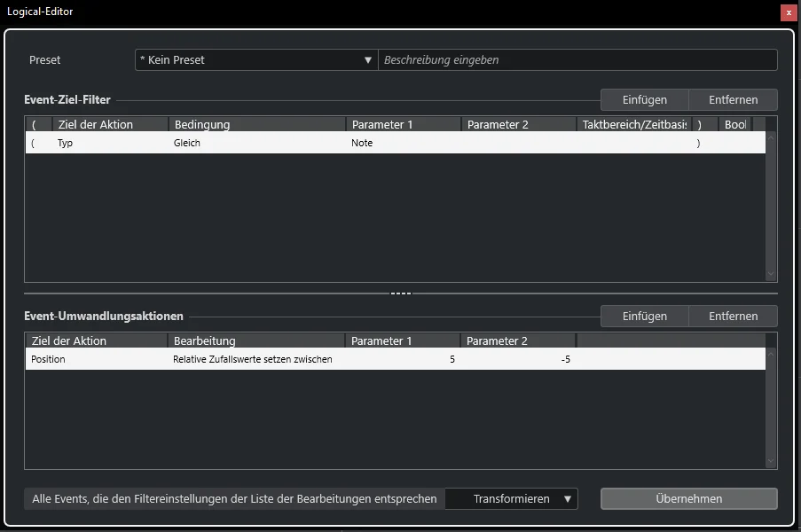
Task: Click the Ziel der Aktion header in the Event-Umwandlungsaktionen list
Action: click(97, 341)
